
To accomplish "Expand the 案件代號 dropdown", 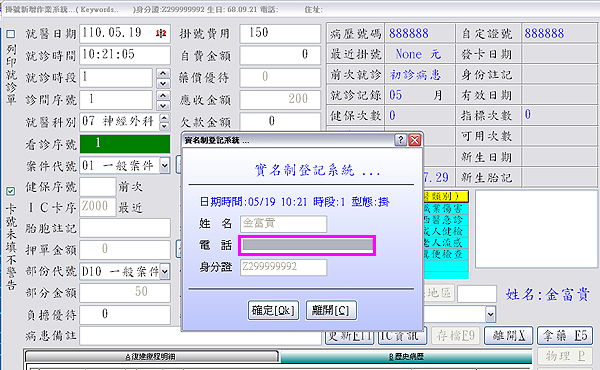I will coord(165,166).
